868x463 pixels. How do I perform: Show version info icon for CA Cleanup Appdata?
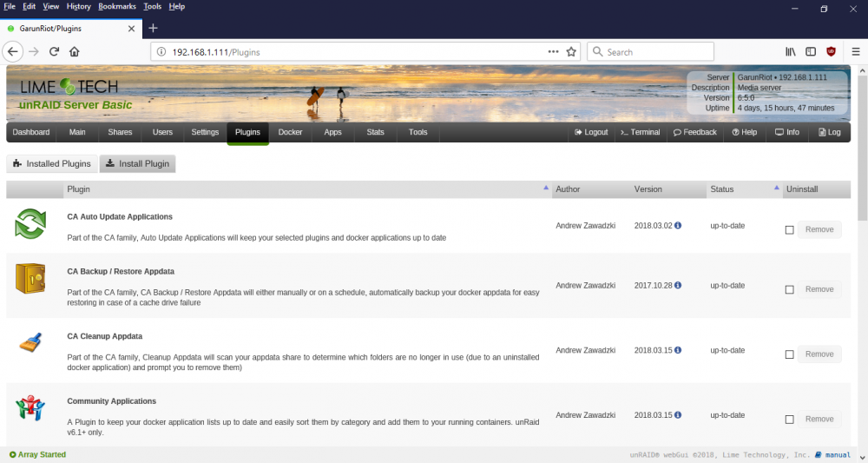click(678, 350)
